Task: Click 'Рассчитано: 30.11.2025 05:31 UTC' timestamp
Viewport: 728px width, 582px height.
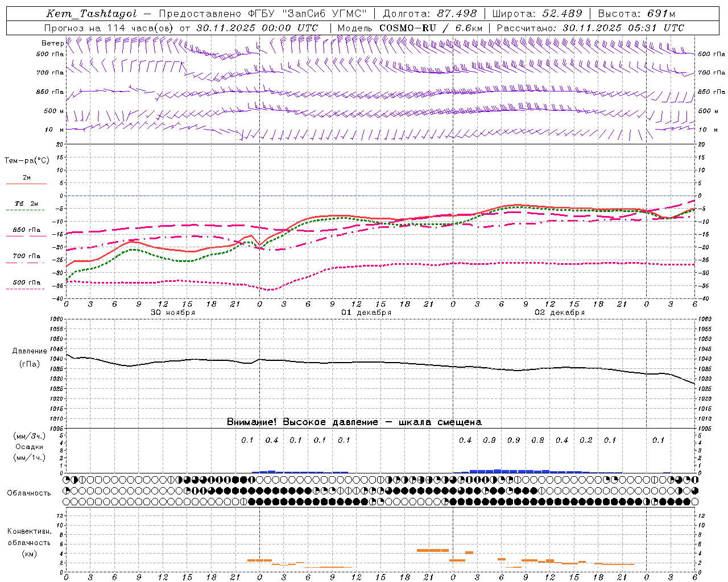Action: [590, 28]
